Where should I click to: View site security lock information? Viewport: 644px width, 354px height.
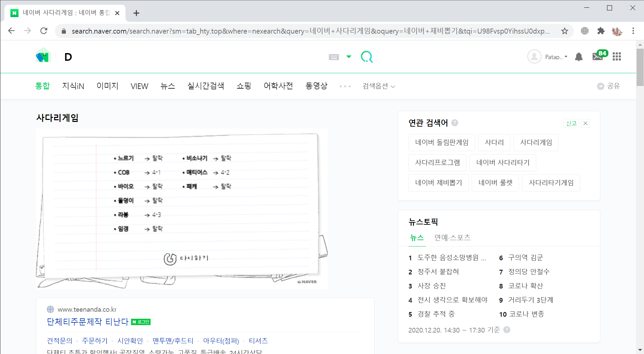[x=63, y=31]
